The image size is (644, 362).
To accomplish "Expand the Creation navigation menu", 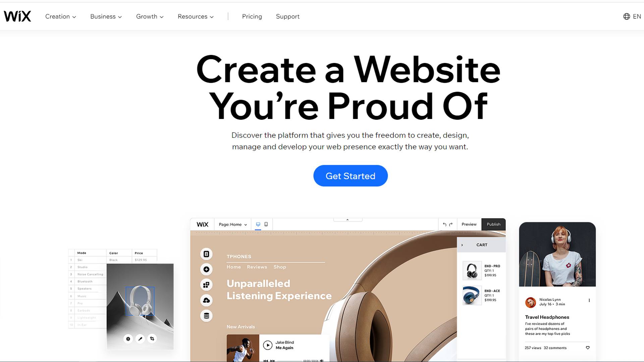I will 60,16.
